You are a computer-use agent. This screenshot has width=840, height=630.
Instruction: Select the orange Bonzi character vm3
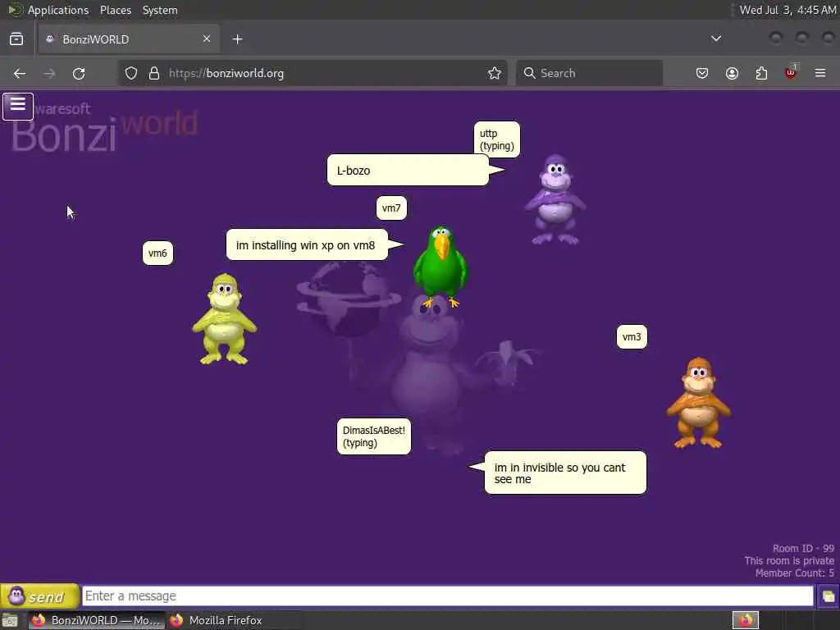(x=698, y=403)
